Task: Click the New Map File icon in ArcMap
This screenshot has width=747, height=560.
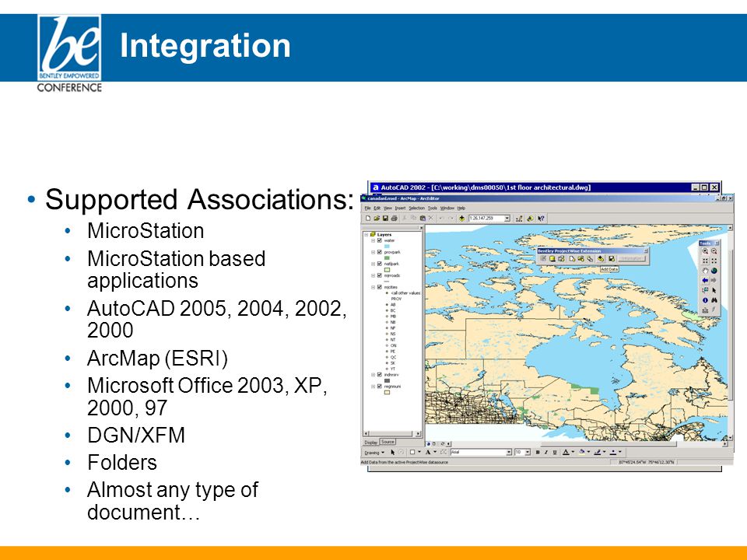Action: (368, 219)
